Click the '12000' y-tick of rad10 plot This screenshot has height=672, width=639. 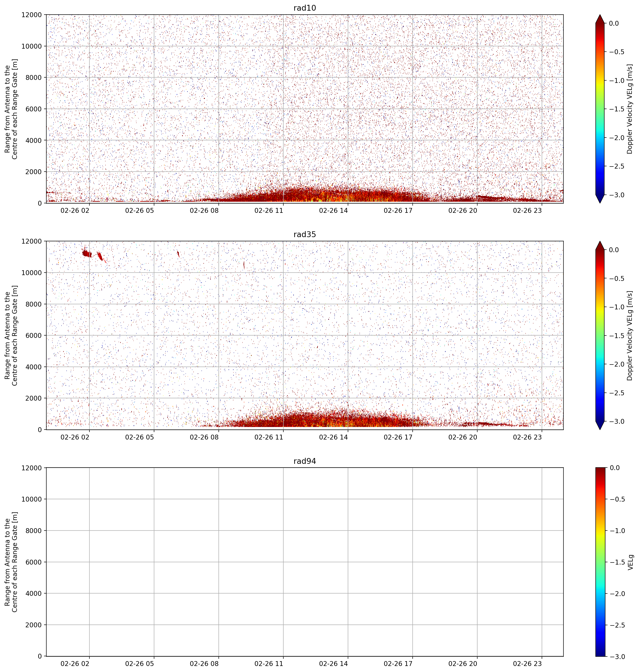coord(32,15)
